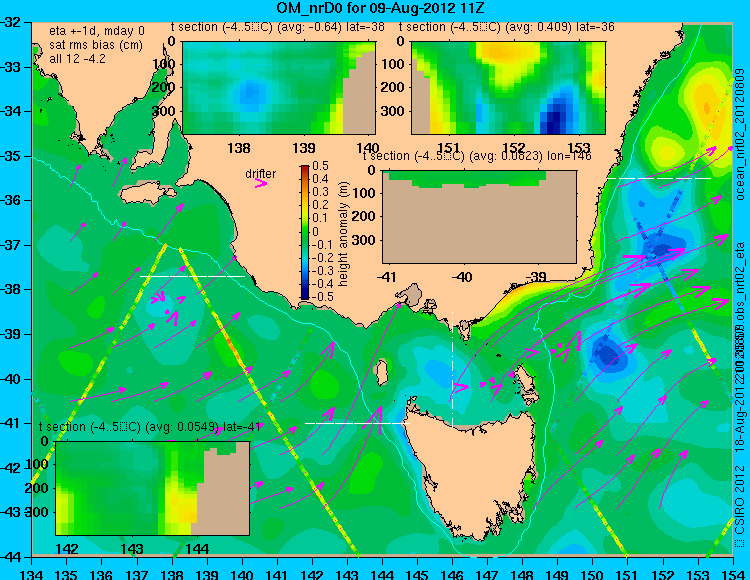The image size is (750, 580).
Task: Click the dark blue cold eddy near 150.5E, -39.5
Action: click(607, 355)
